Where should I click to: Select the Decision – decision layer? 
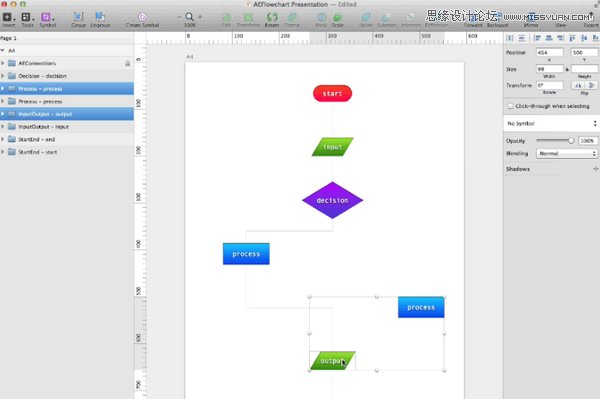67,76
